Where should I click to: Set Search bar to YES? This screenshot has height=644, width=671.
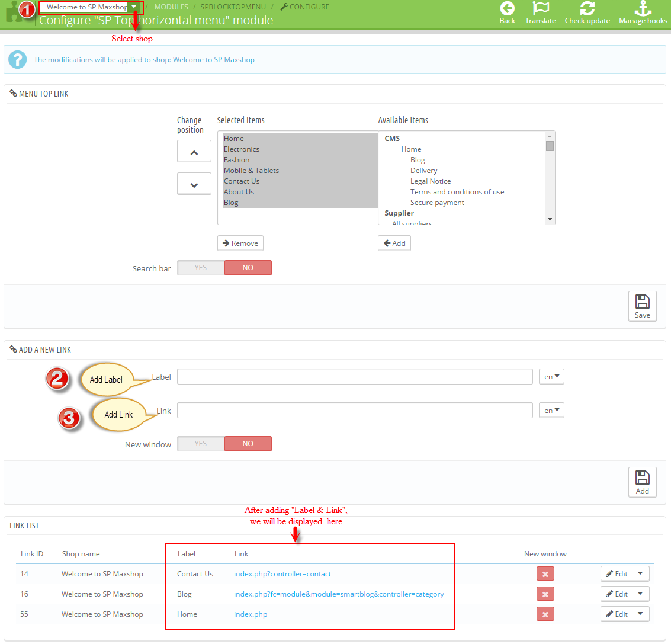pos(201,268)
